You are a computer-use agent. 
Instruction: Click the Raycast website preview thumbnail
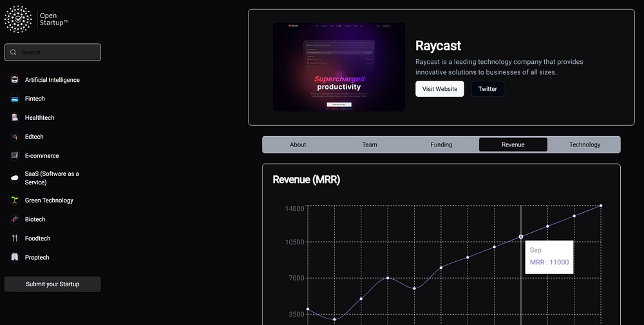[x=339, y=67]
